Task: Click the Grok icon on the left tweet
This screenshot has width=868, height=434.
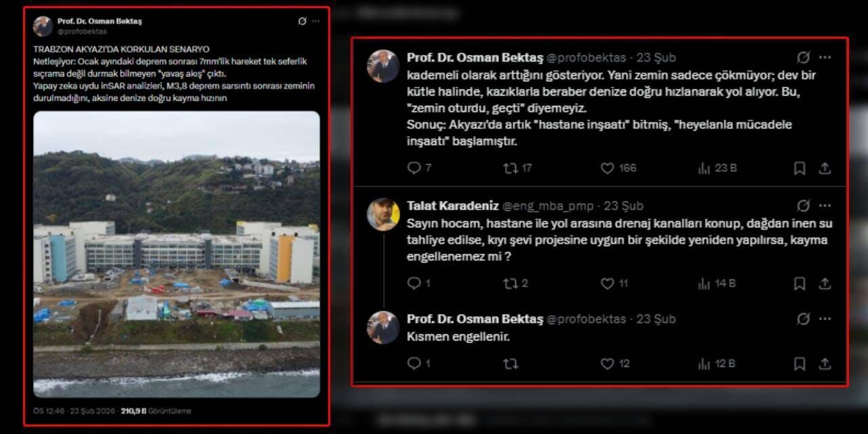Action: 302,21
